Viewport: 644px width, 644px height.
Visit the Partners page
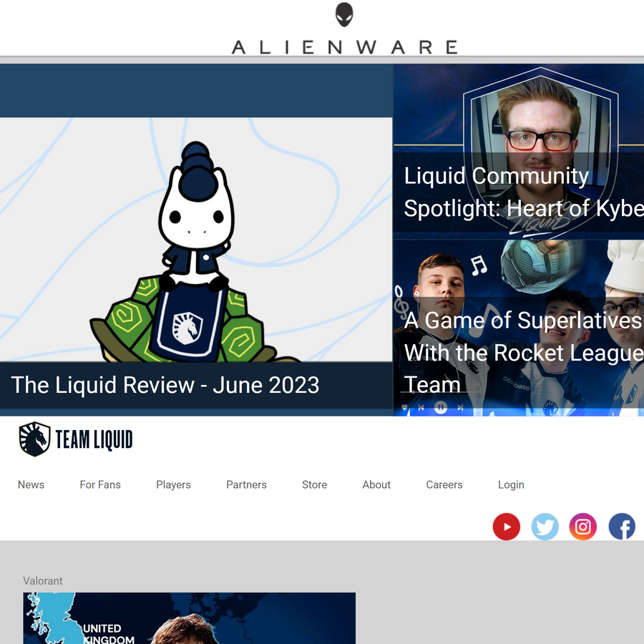click(x=246, y=484)
